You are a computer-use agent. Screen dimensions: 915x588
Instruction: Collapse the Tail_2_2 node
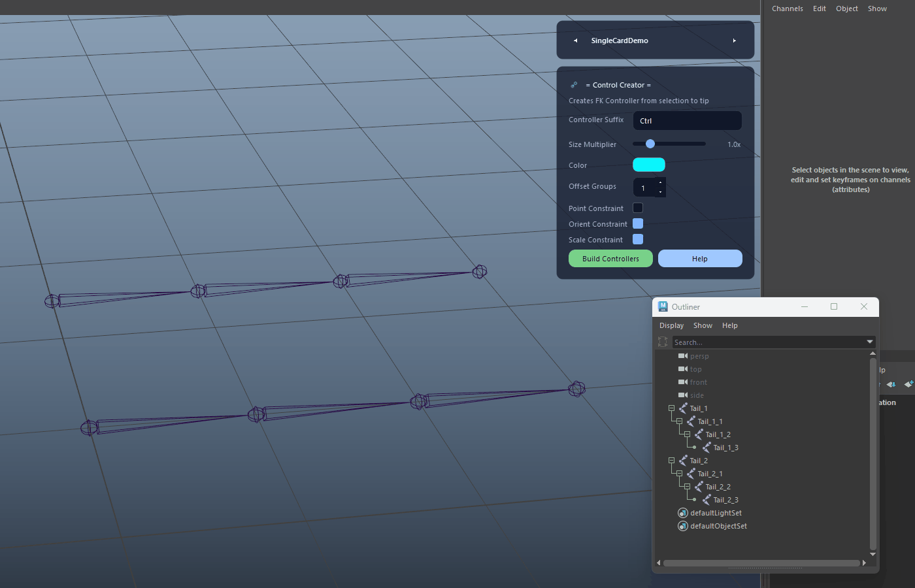(x=687, y=487)
